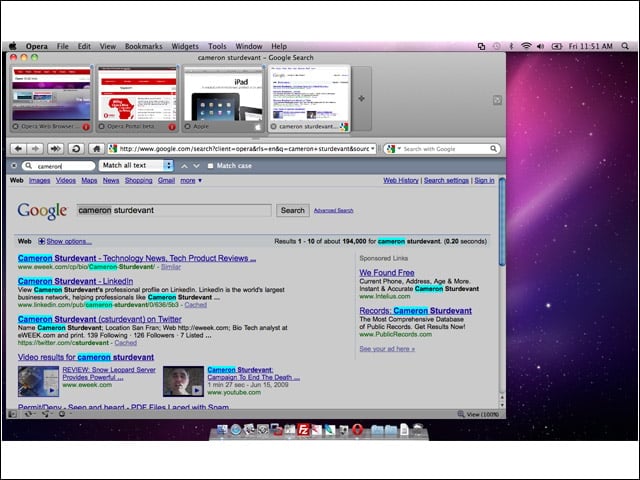Open the File menu

click(x=62, y=46)
